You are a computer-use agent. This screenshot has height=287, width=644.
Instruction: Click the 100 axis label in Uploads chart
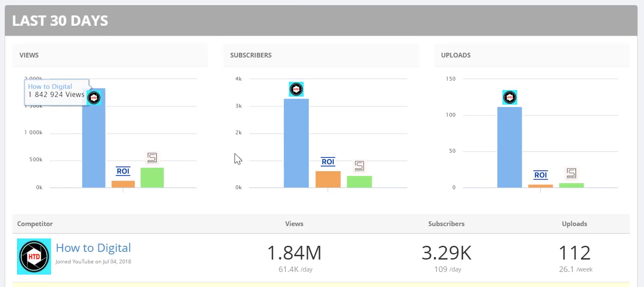[451, 115]
